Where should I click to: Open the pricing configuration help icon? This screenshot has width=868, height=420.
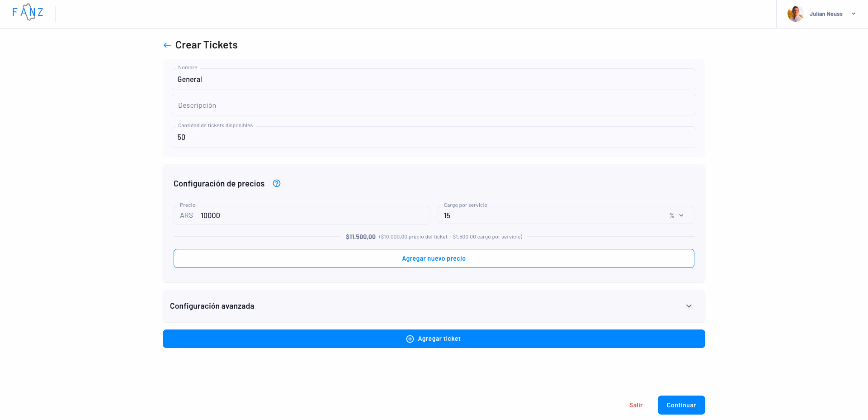pos(277,183)
